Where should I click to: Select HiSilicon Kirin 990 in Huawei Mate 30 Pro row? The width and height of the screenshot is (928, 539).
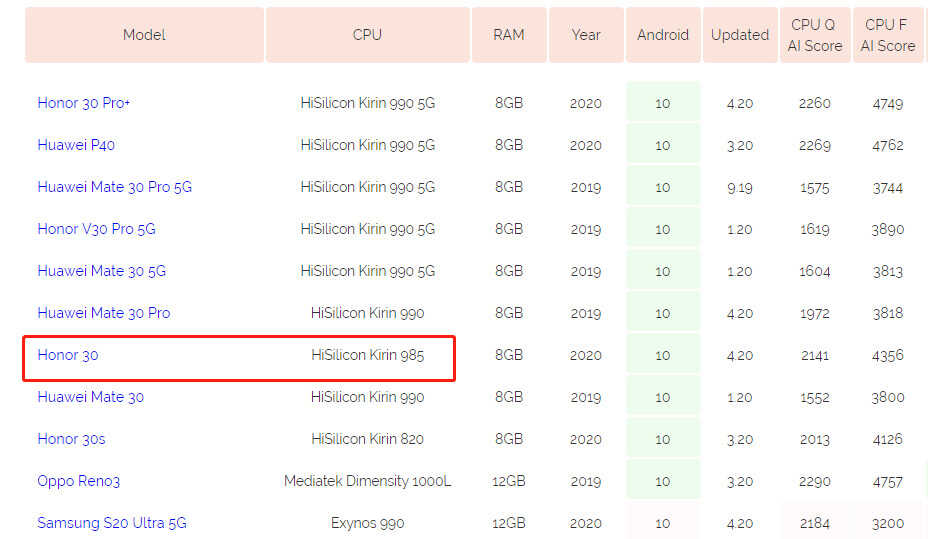pyautogui.click(x=368, y=313)
